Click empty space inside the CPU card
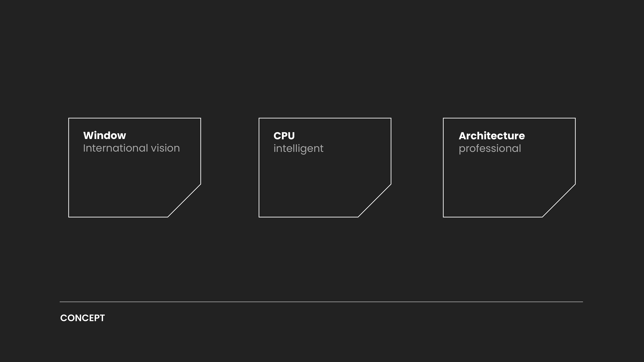This screenshot has height=362, width=644. (x=310, y=185)
